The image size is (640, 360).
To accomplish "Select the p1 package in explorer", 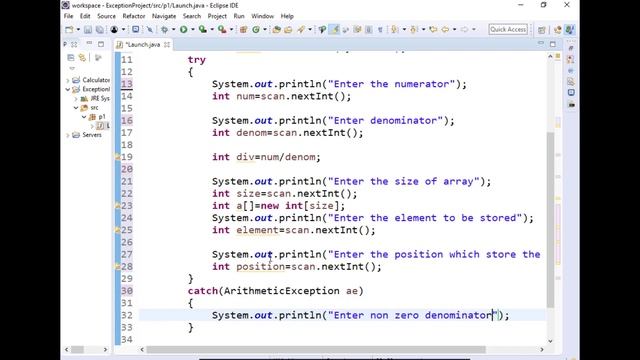I will (98, 117).
